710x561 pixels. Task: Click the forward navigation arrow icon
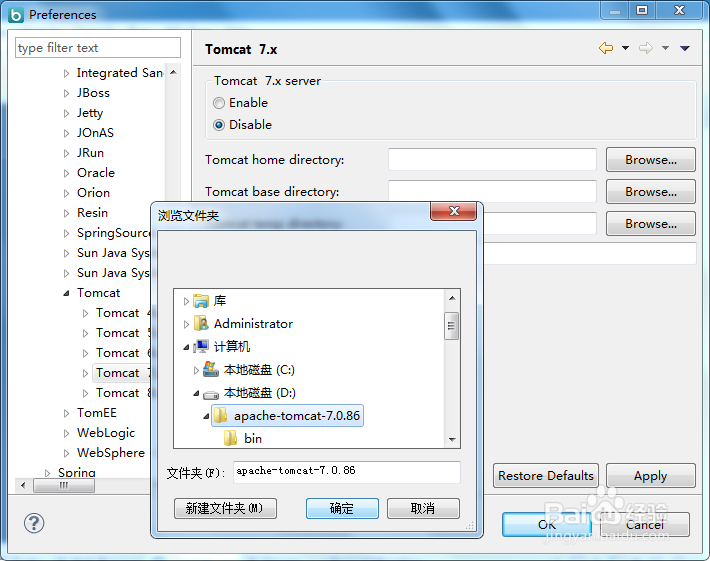pyautogui.click(x=646, y=48)
